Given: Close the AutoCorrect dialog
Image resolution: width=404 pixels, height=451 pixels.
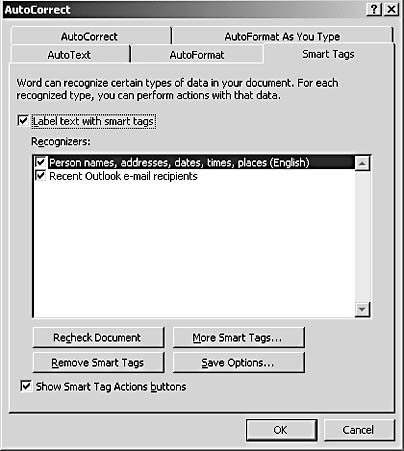Looking at the screenshot, I should tap(391, 9).
